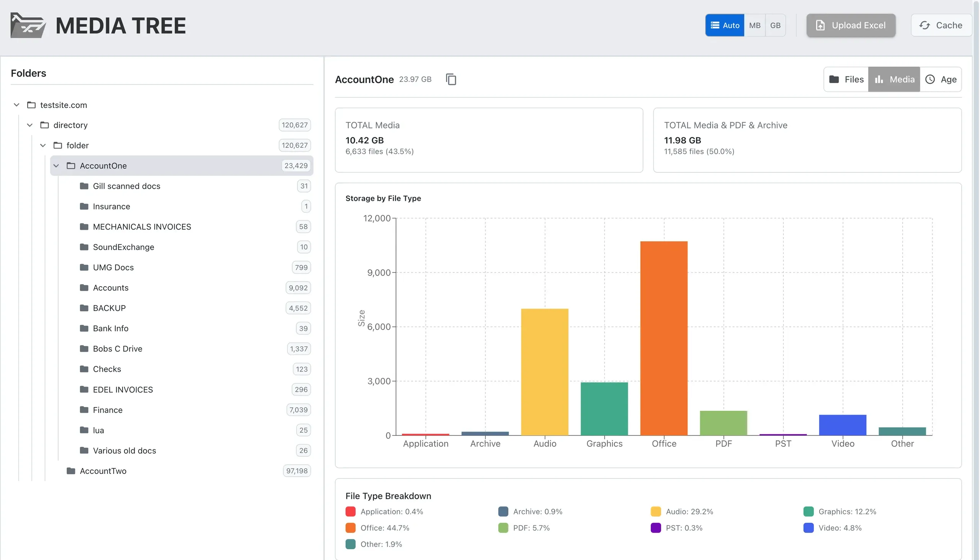Click the Gill scanned docs folder icon
The width and height of the screenshot is (980, 560).
84,186
